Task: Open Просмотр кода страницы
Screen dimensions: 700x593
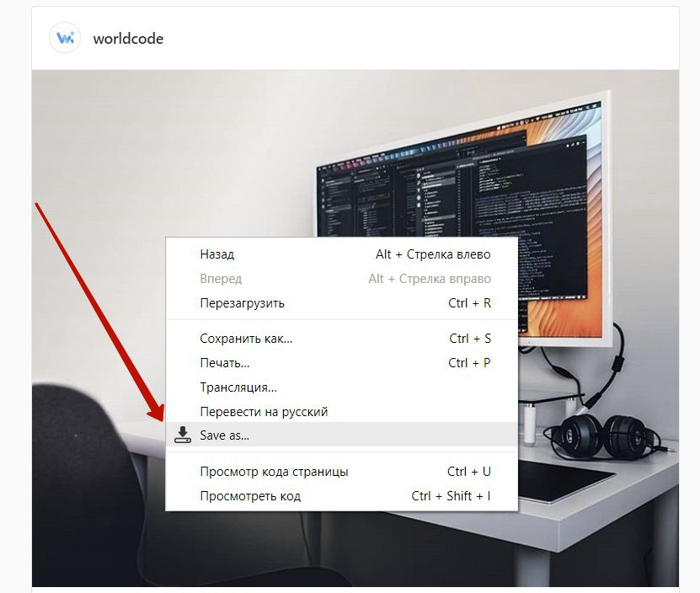Action: click(341, 472)
